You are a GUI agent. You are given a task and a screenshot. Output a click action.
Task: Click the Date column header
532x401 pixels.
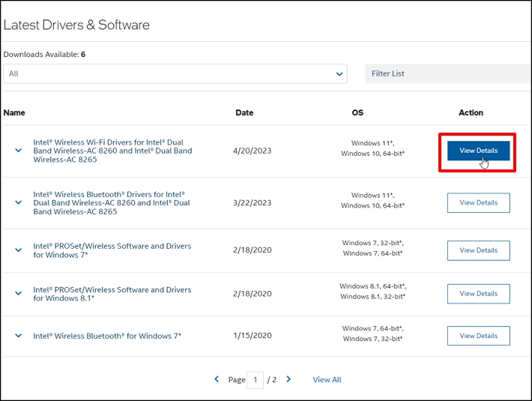(244, 112)
